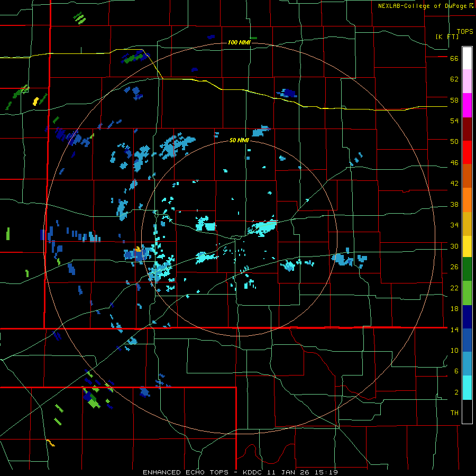
Task: Select the yellow 30-34 legend swatch
Action: (x=467, y=246)
